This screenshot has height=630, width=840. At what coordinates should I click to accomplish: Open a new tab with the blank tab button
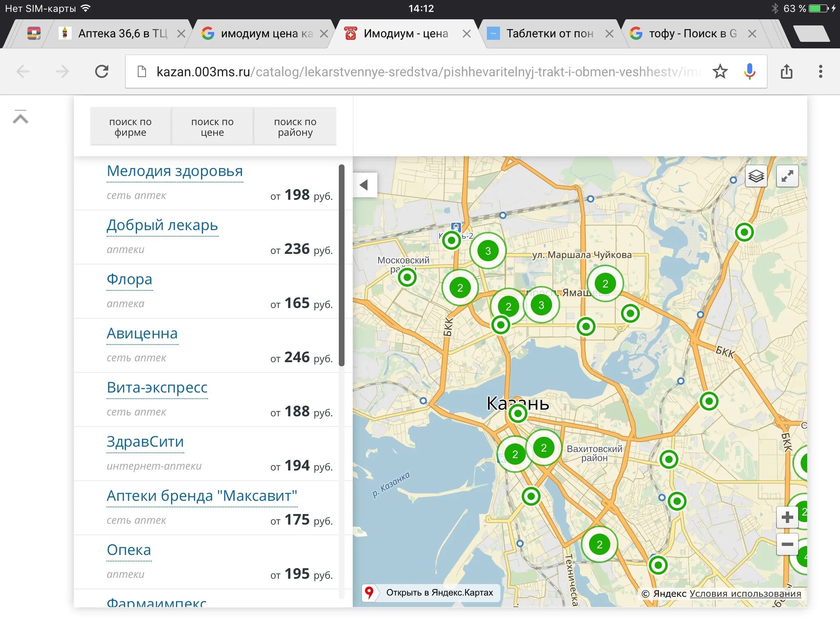point(812,34)
